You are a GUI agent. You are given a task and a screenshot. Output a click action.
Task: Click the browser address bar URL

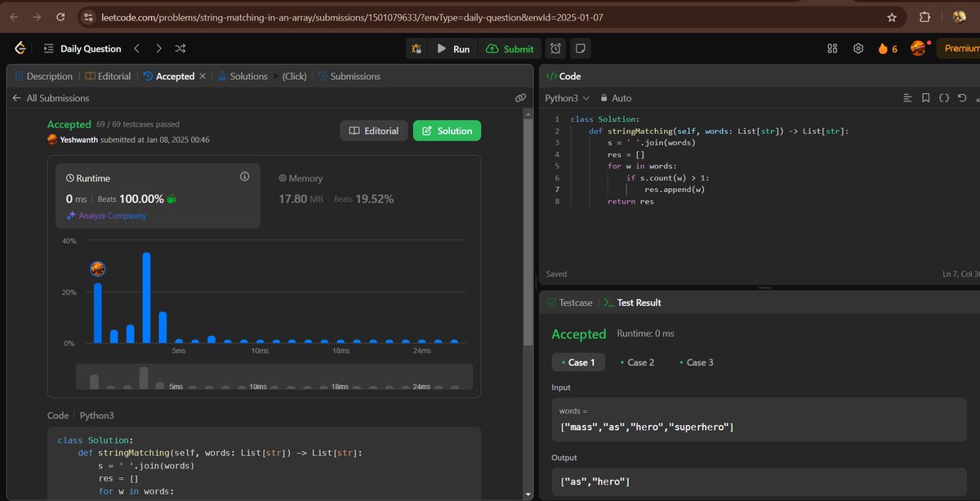click(x=327, y=16)
